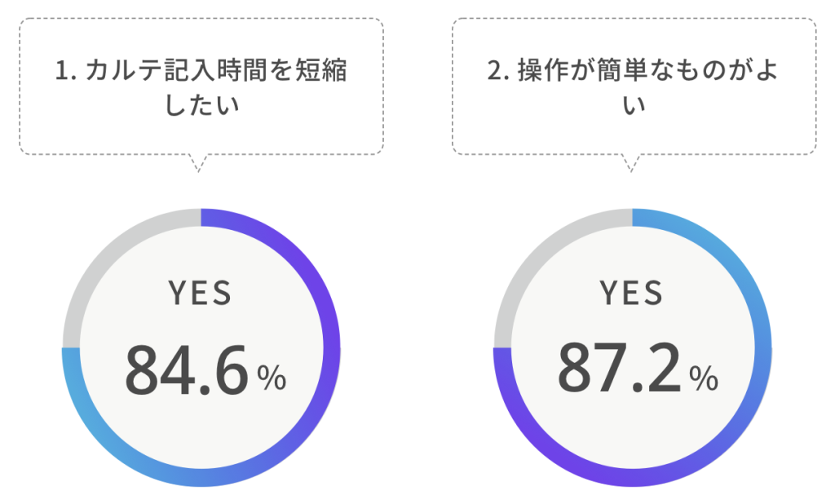
Task: Select the YES label above 84.6
Action: point(200,294)
